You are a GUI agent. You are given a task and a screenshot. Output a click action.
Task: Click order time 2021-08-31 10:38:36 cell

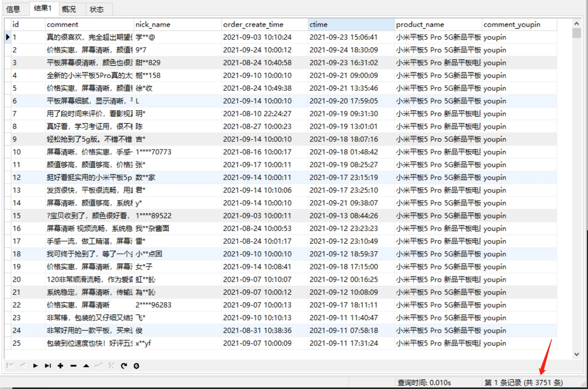(265, 330)
